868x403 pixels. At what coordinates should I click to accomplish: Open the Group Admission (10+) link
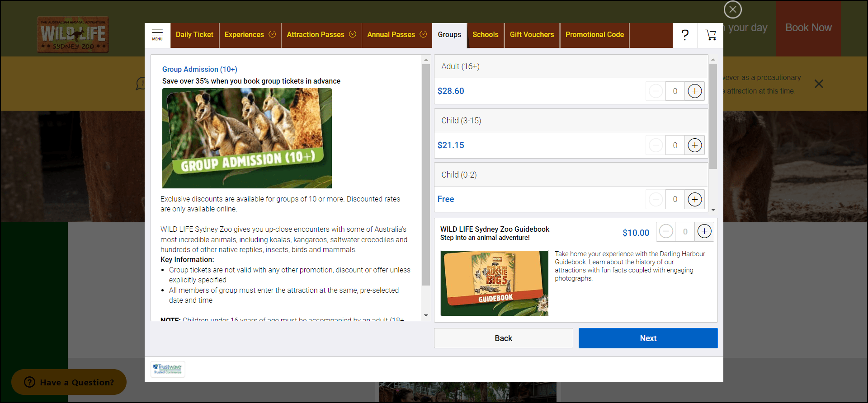pyautogui.click(x=200, y=69)
